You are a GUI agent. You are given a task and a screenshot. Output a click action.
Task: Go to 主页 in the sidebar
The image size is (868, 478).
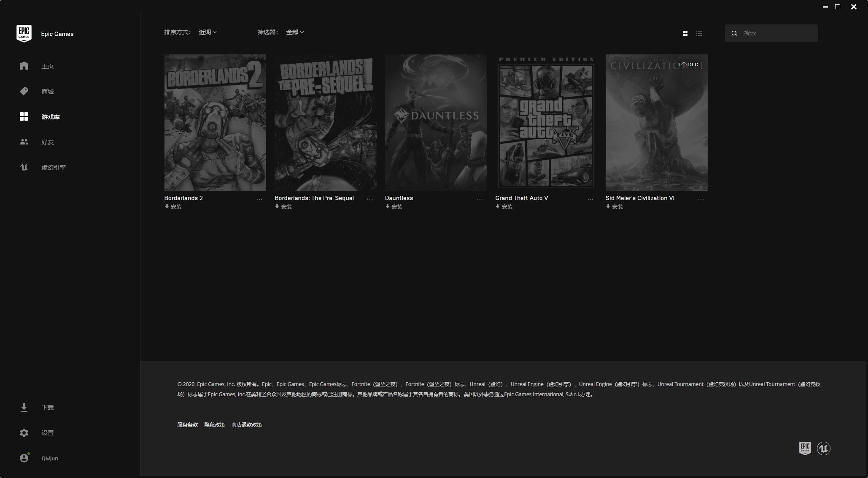[x=48, y=66]
